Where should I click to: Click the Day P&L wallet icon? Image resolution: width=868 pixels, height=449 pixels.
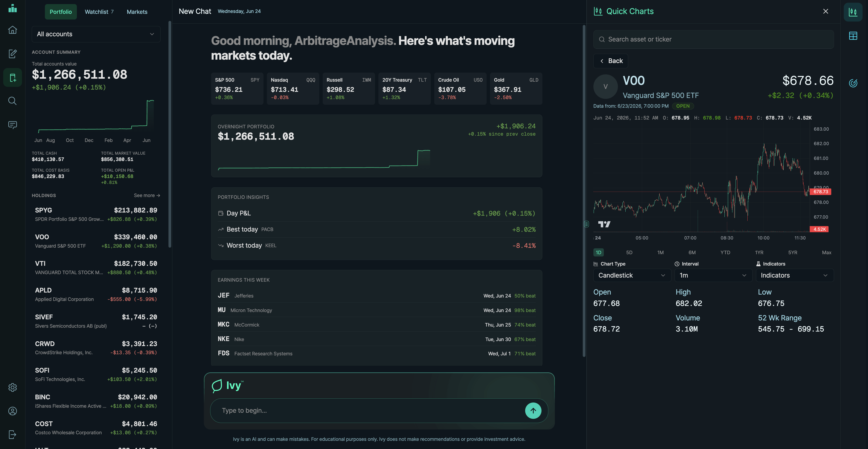(x=221, y=213)
